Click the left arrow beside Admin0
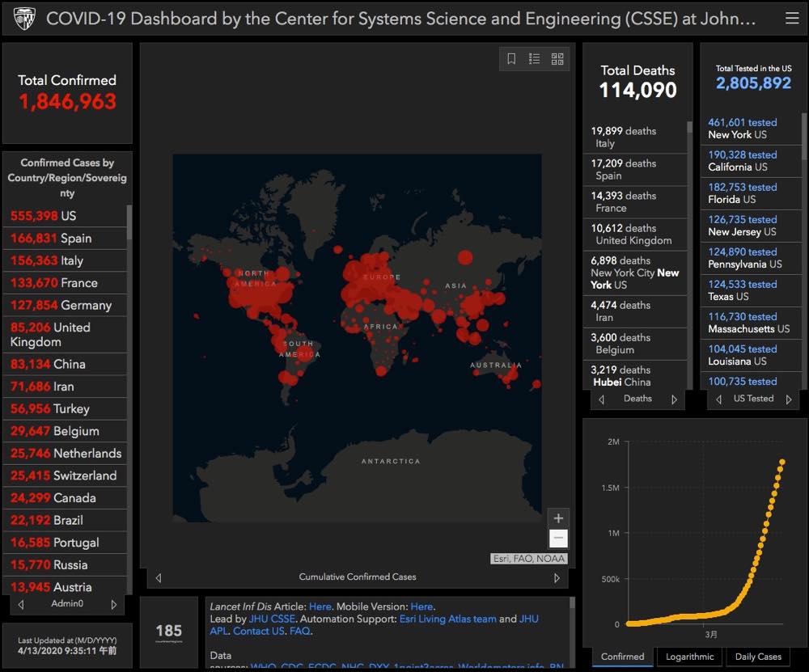 pos(21,604)
